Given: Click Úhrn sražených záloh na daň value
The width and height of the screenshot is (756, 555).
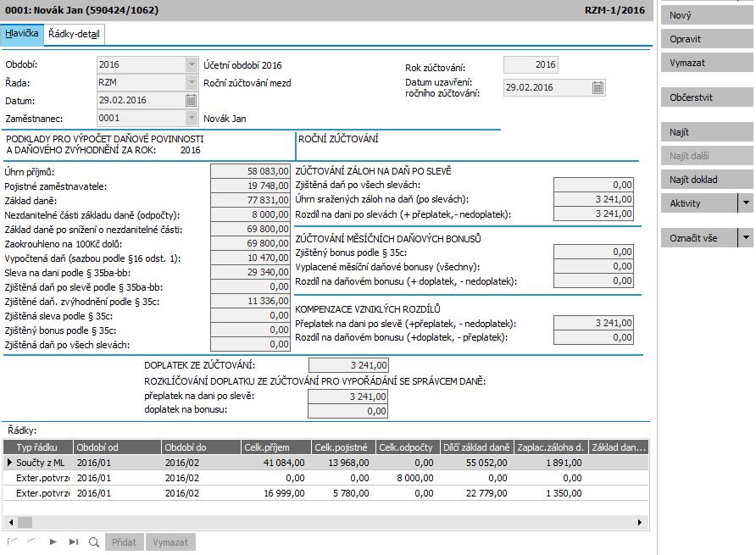Looking at the screenshot, I should pyautogui.click(x=593, y=199).
